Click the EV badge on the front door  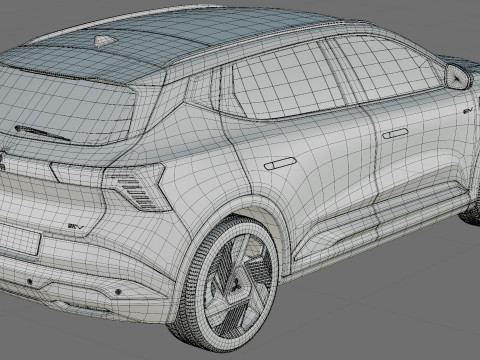click(x=468, y=111)
